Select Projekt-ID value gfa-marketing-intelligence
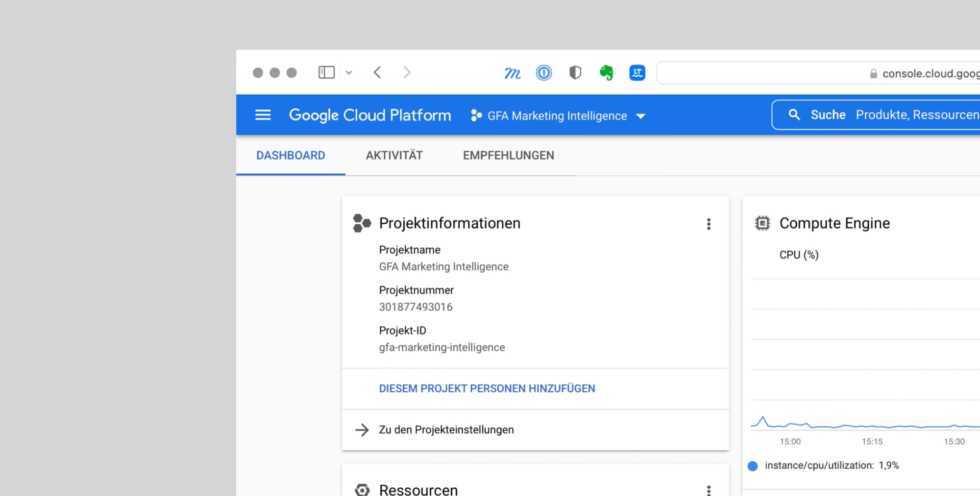 (x=442, y=347)
